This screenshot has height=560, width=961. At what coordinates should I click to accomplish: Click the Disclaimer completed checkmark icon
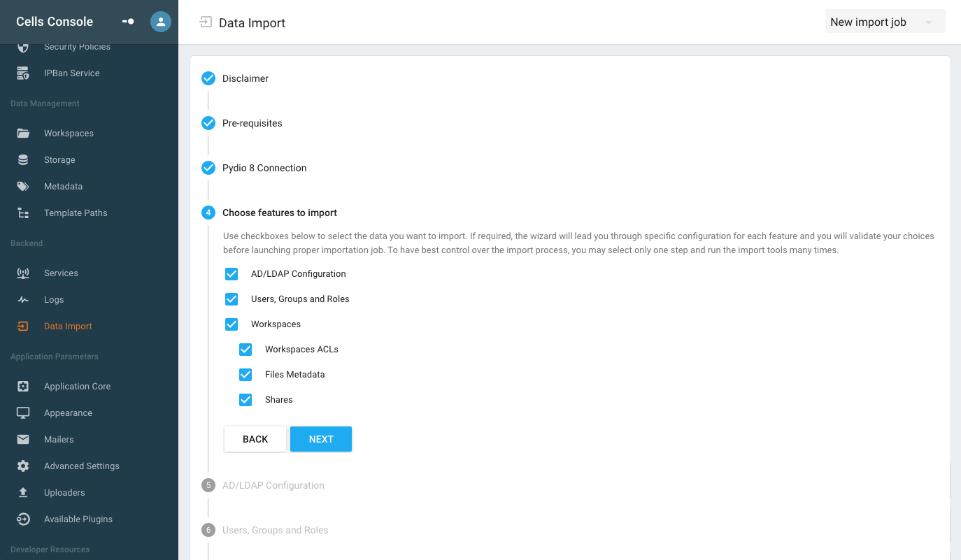pyautogui.click(x=208, y=78)
